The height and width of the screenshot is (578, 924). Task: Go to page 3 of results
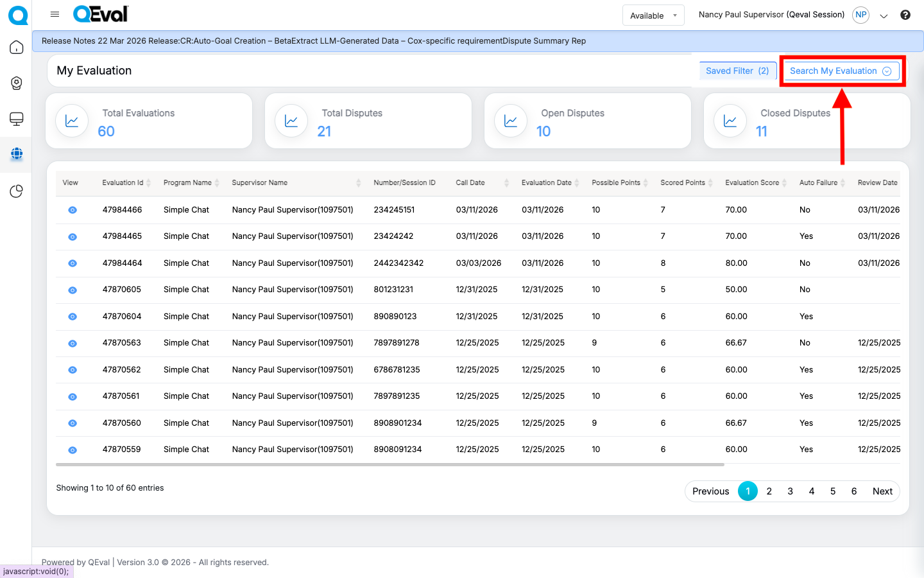(790, 491)
